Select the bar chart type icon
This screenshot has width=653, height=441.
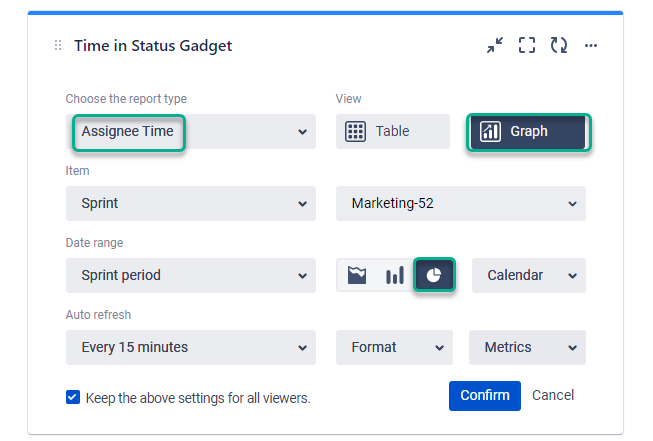[x=395, y=275]
